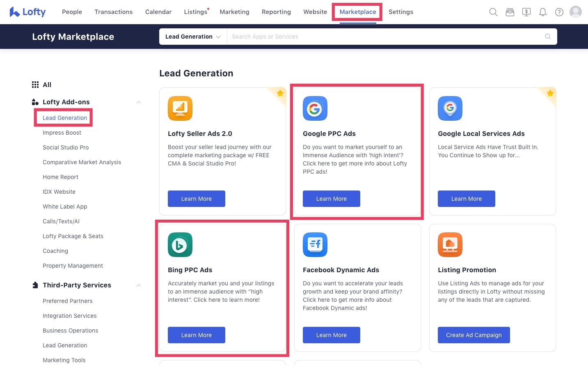Switch to the Marketplace tab
The width and height of the screenshot is (588, 372).
coord(357,12)
